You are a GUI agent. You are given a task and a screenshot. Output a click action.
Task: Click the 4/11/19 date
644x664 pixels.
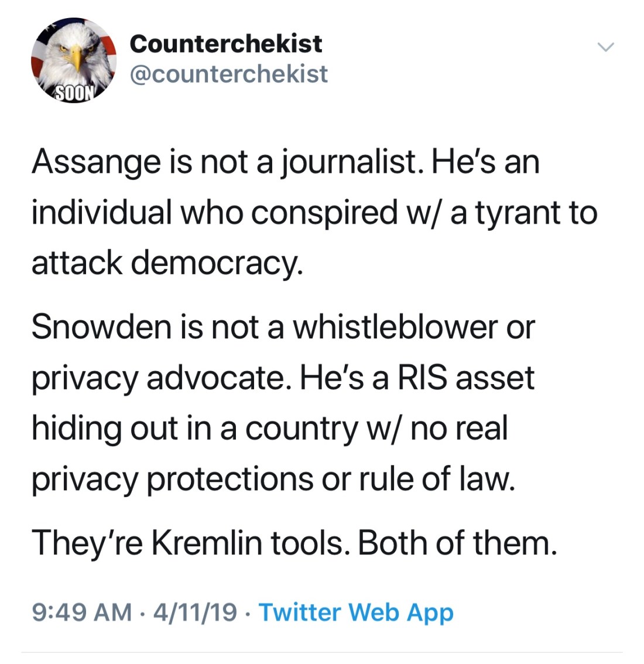(x=195, y=612)
